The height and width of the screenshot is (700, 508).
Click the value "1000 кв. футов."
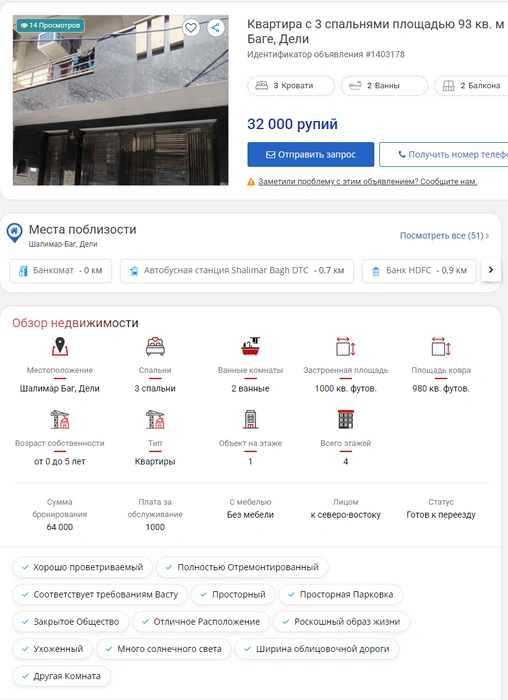346,388
